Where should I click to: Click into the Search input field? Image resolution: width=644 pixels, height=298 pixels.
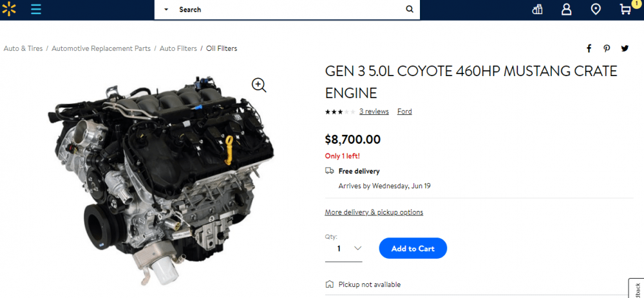tap(290, 10)
